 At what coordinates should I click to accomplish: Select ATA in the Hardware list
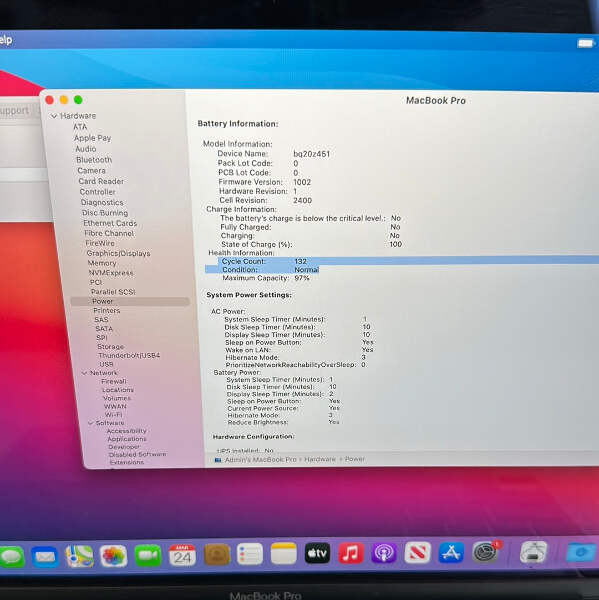[x=80, y=127]
